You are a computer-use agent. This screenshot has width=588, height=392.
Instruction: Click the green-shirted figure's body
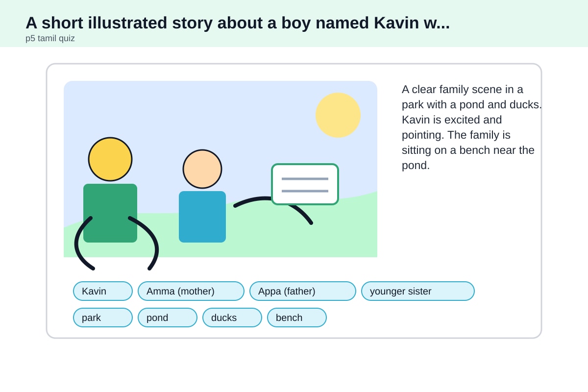tap(110, 213)
